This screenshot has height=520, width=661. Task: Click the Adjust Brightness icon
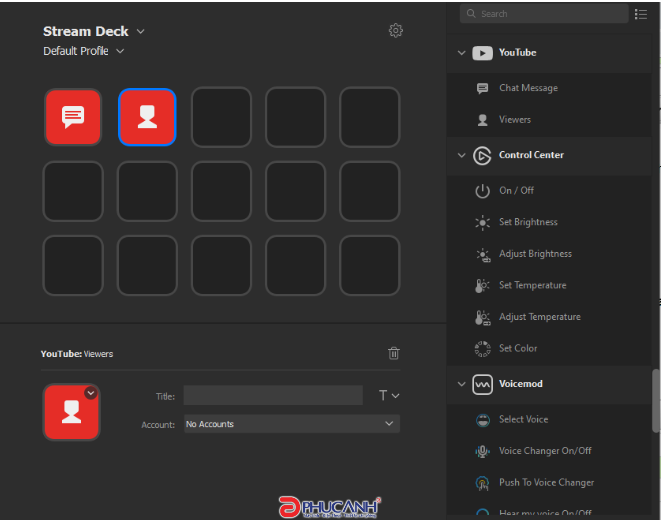tap(483, 255)
